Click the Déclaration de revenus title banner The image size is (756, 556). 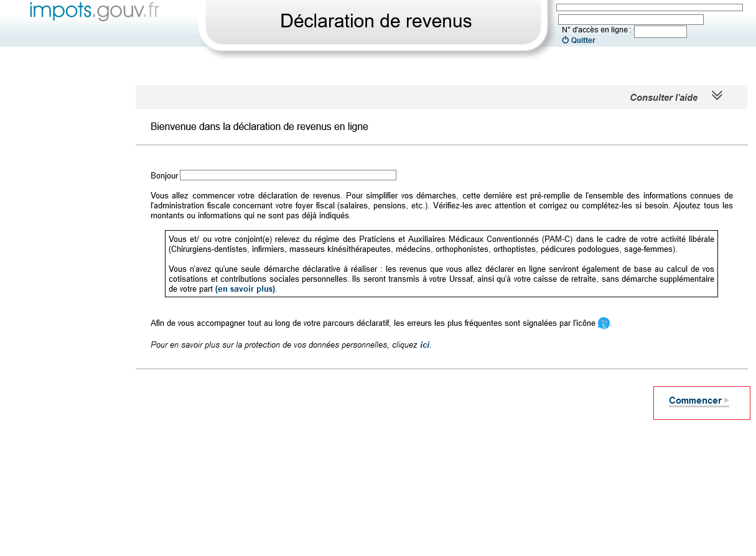click(376, 22)
